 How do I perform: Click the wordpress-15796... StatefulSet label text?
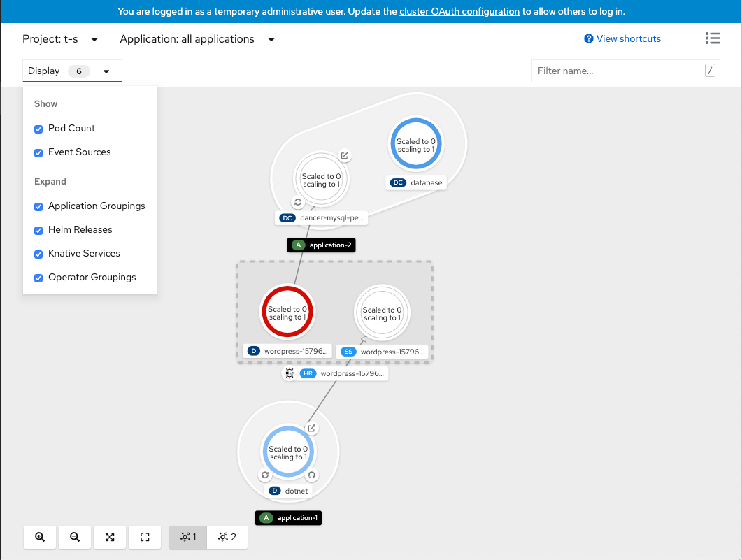pyautogui.click(x=392, y=352)
